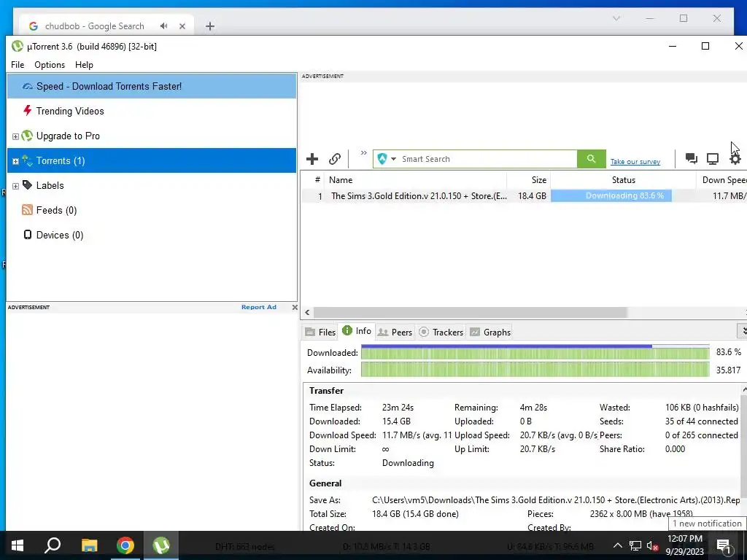Viewport: 747px width, 560px height.
Task: Open Chrome tab search dropdown chevron
Action: coord(616,18)
